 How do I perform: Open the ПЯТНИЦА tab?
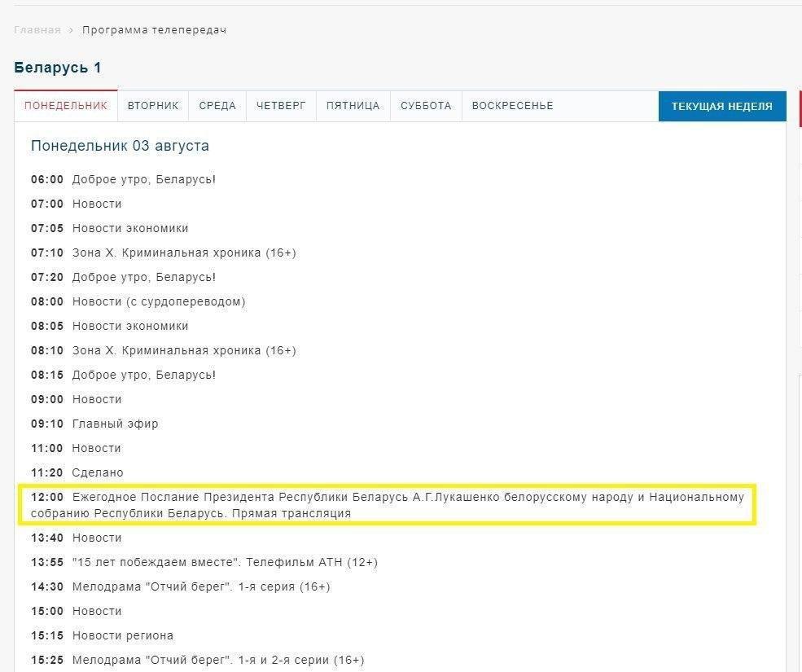pos(353,106)
